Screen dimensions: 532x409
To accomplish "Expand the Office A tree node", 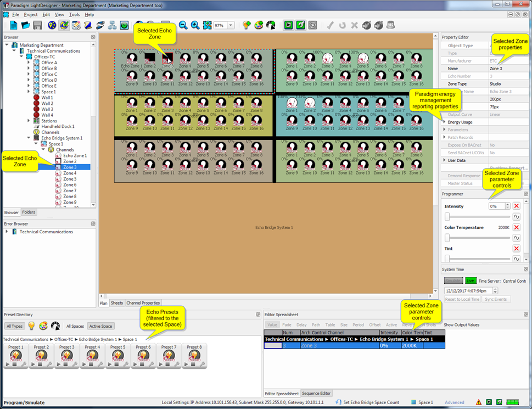I will click(x=29, y=63).
